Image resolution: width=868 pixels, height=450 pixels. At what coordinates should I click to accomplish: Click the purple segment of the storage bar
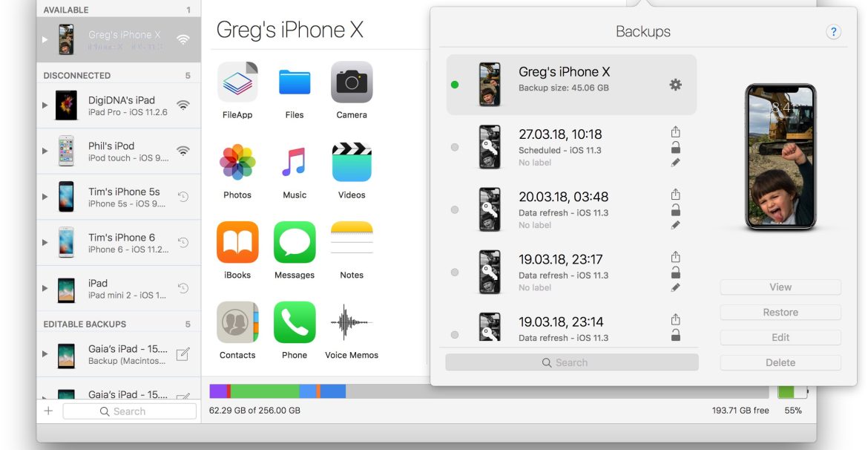click(218, 391)
